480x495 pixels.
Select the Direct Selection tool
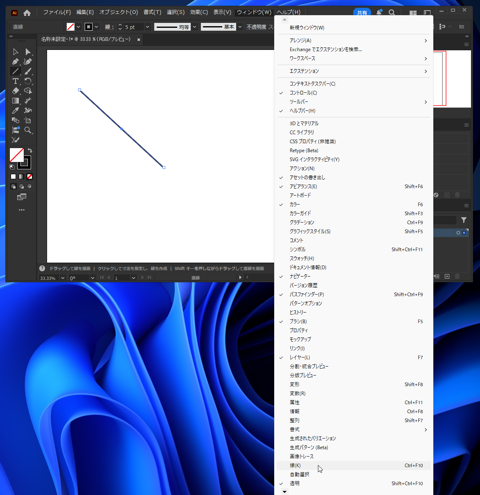pyautogui.click(x=28, y=52)
